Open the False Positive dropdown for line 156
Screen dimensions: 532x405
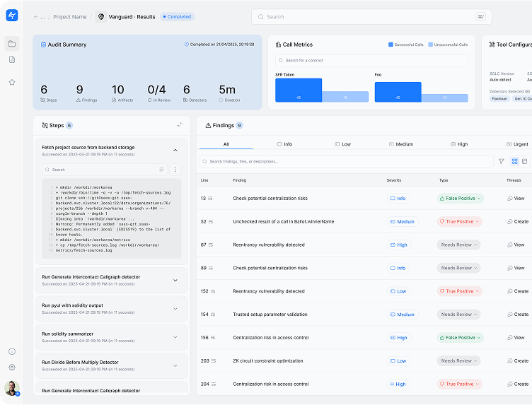tap(460, 338)
